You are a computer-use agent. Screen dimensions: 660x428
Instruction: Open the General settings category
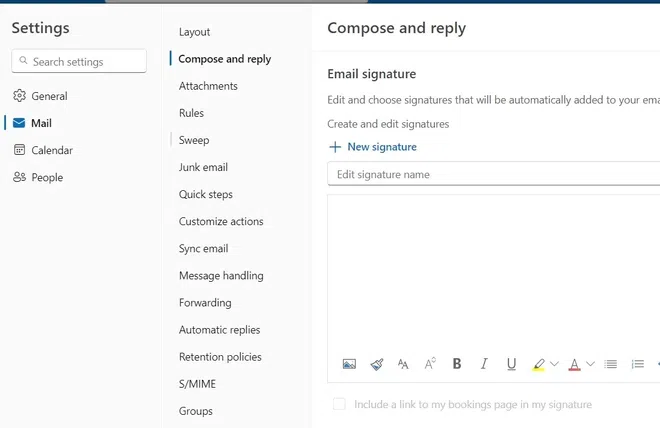(49, 96)
